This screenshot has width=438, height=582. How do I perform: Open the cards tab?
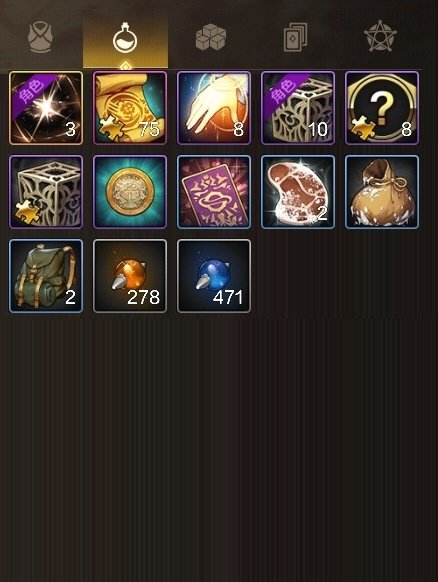pos(295,37)
